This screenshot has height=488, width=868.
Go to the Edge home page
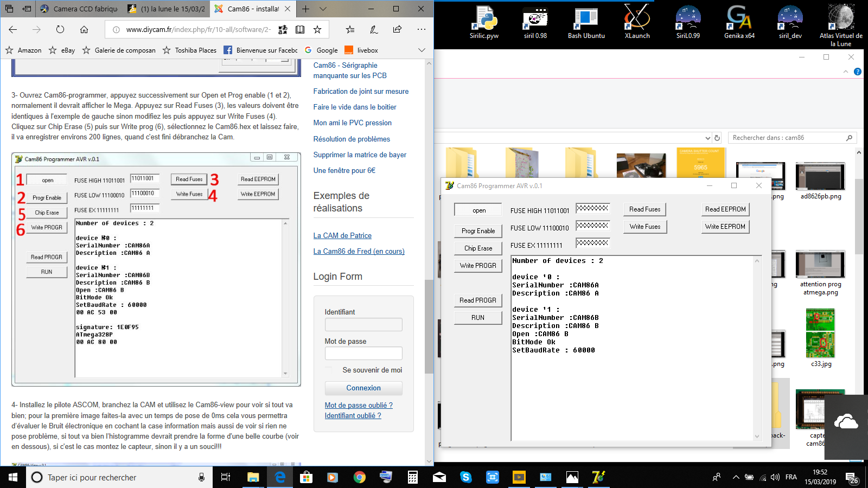coord(84,29)
